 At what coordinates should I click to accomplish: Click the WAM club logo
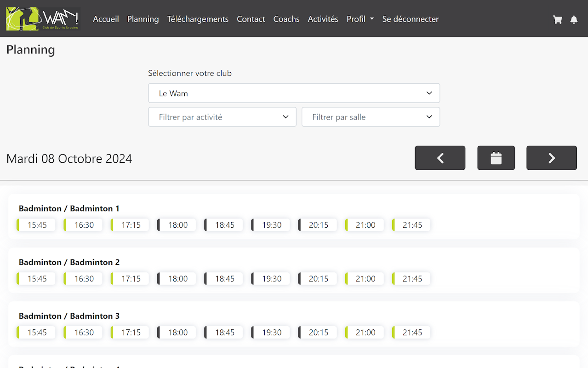pos(43,19)
